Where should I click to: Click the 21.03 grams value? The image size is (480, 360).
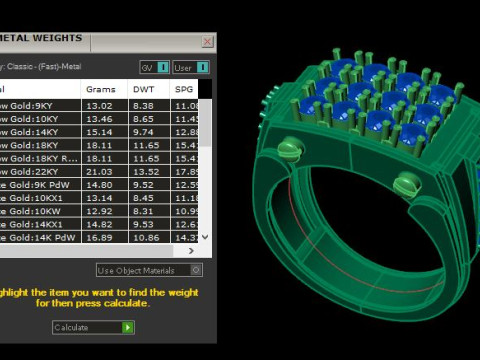(x=99, y=172)
